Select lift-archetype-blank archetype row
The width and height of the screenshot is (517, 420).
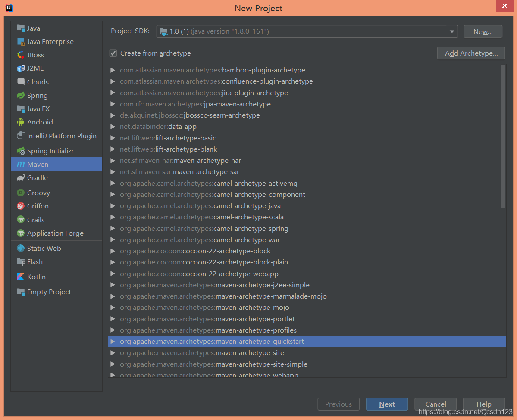click(307, 149)
